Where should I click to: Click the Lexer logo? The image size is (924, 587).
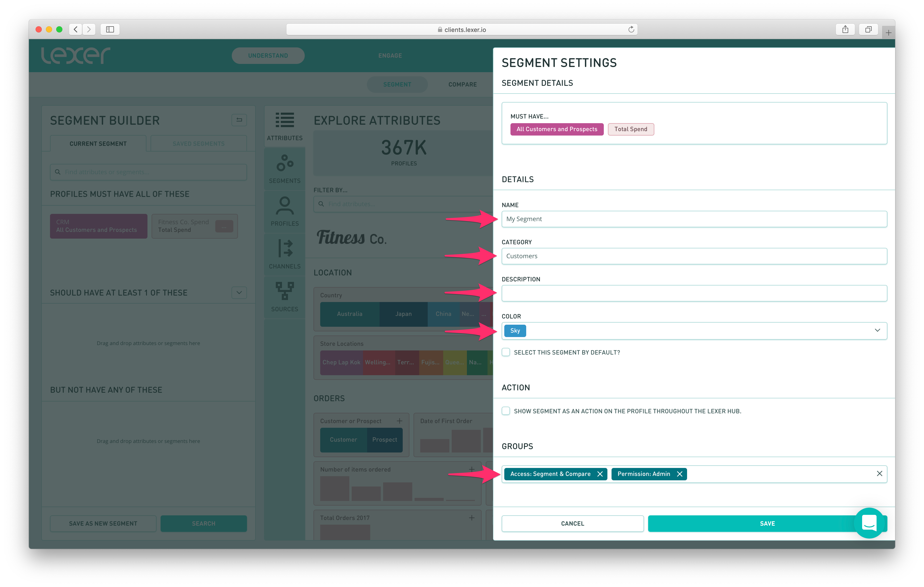[x=76, y=55]
